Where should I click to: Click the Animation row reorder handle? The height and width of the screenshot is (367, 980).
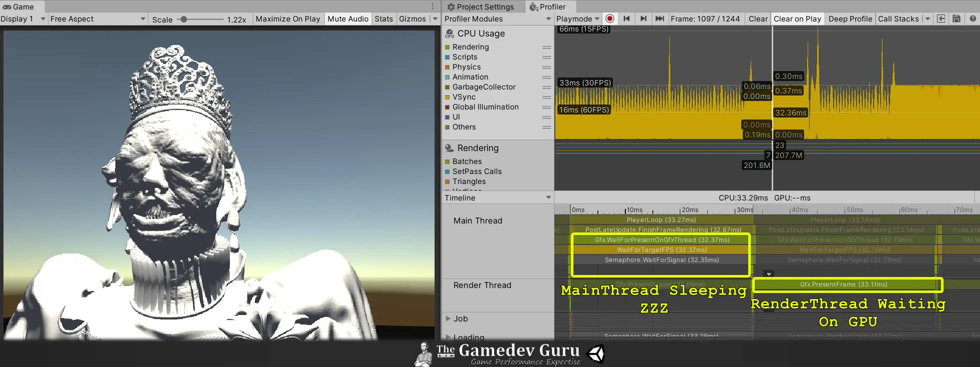(546, 77)
